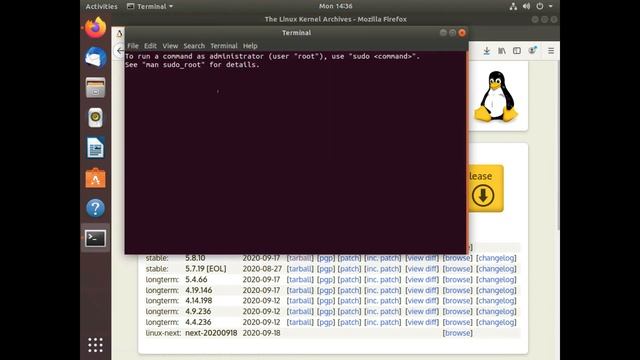Viewport: 640px width, 360px height.
Task: Open Firefox library icon
Action: point(502,51)
